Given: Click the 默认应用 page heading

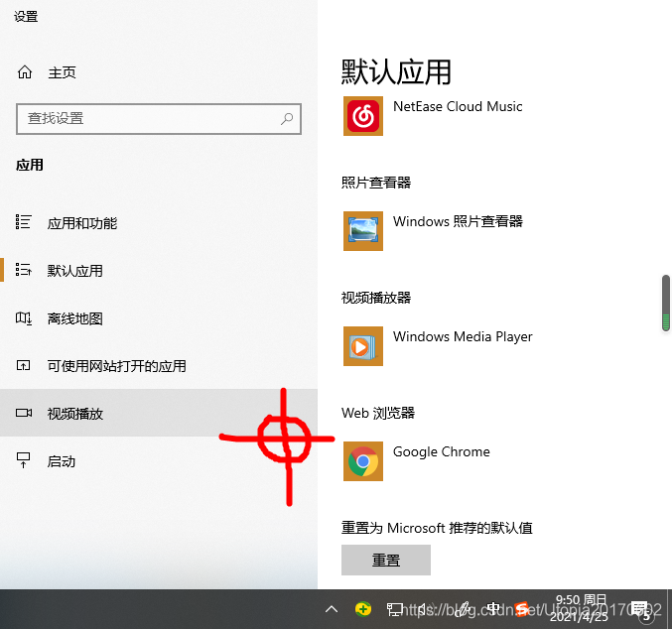Looking at the screenshot, I should pyautogui.click(x=396, y=71).
